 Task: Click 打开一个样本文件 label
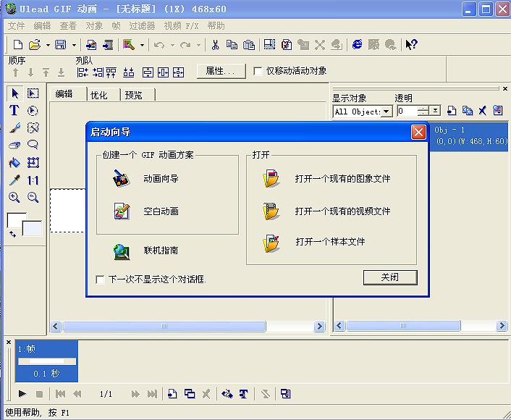pos(330,242)
